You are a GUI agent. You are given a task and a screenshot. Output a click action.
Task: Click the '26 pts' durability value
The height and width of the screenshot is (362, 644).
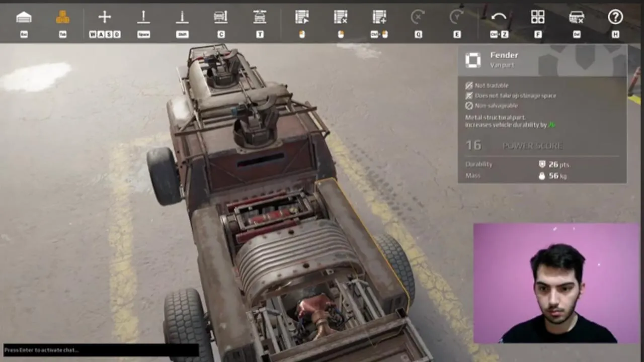[x=559, y=164]
